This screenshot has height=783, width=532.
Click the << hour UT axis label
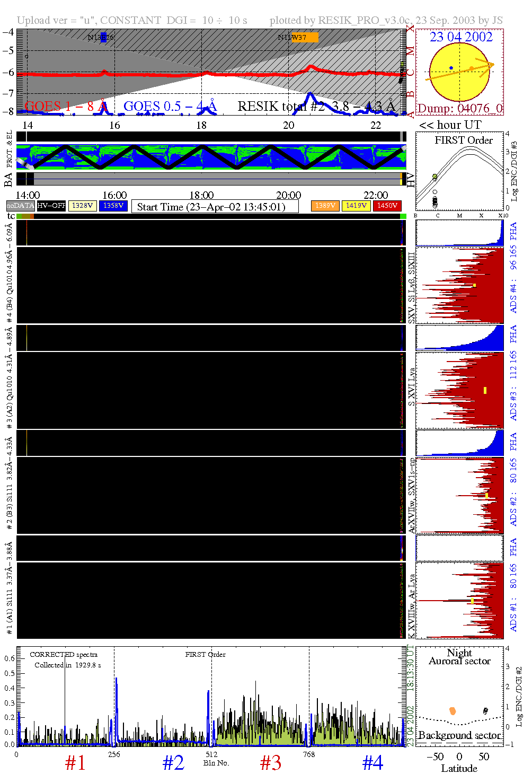(450, 125)
